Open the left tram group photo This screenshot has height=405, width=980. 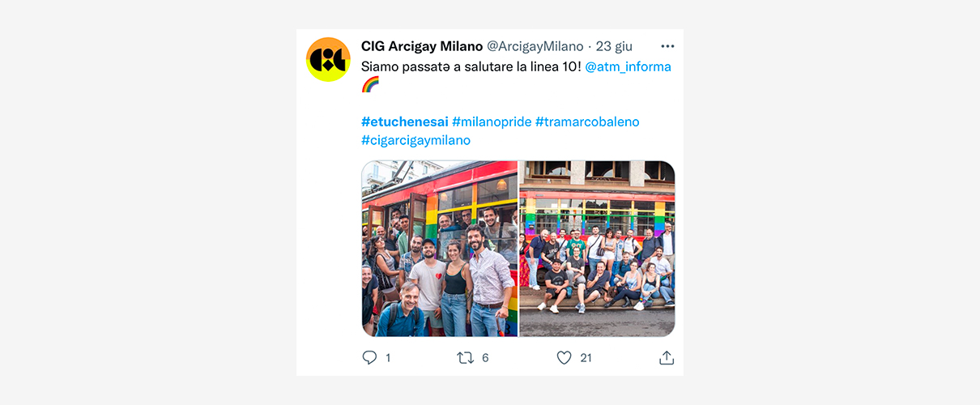[440, 249]
